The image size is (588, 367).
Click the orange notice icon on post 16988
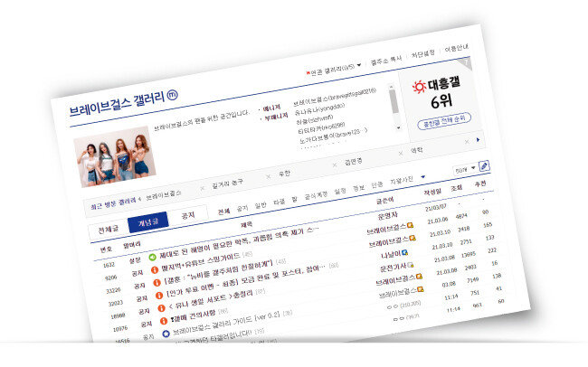[161, 308]
